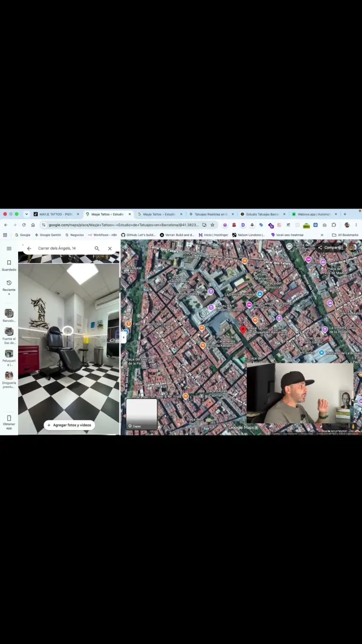Image resolution: width=362 pixels, height=644 pixels.
Task: Clear the Carrer dels Àngels search
Action: [110, 248]
